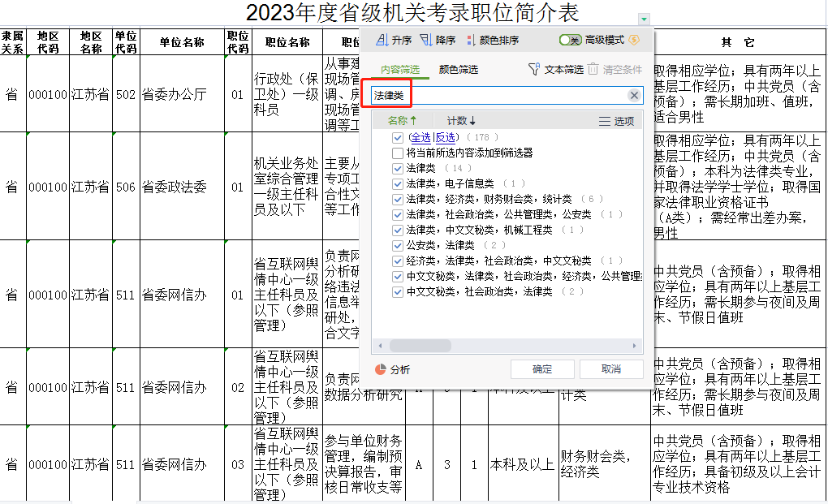Open 颜色排序 color sorting
Viewport: 828px width, 504px height.
click(492, 40)
